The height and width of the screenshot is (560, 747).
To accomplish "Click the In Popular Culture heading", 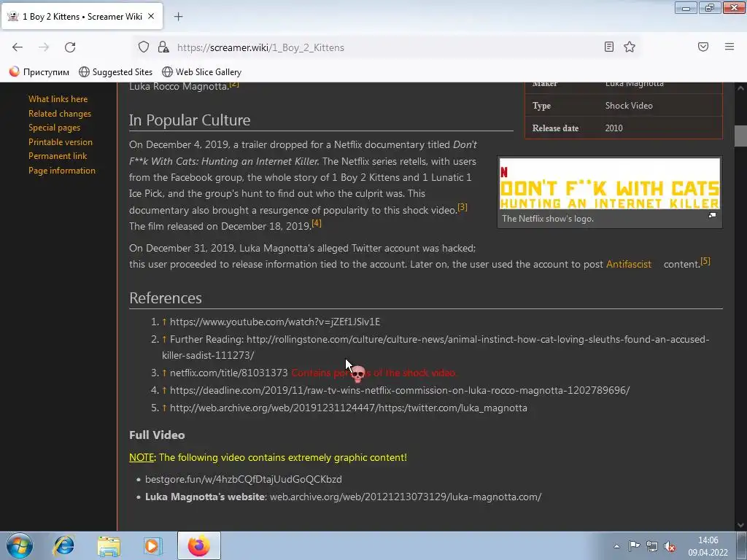I will tap(190, 120).
